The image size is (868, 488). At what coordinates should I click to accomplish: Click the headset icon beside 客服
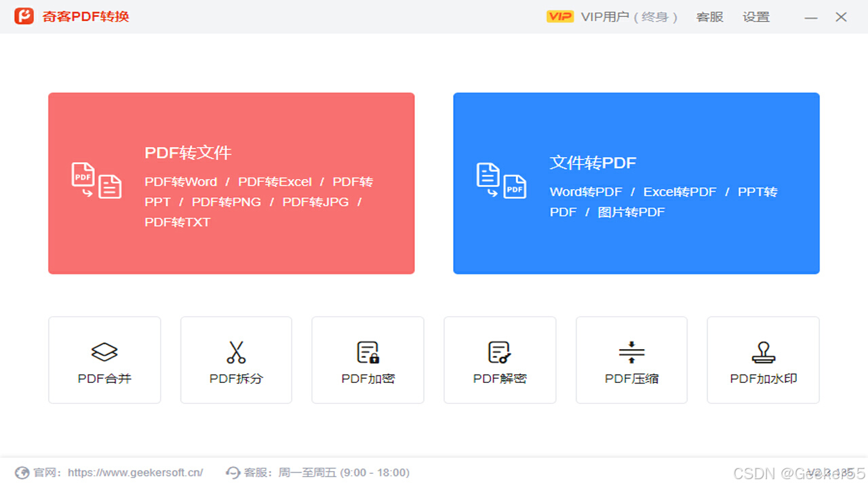(233, 472)
